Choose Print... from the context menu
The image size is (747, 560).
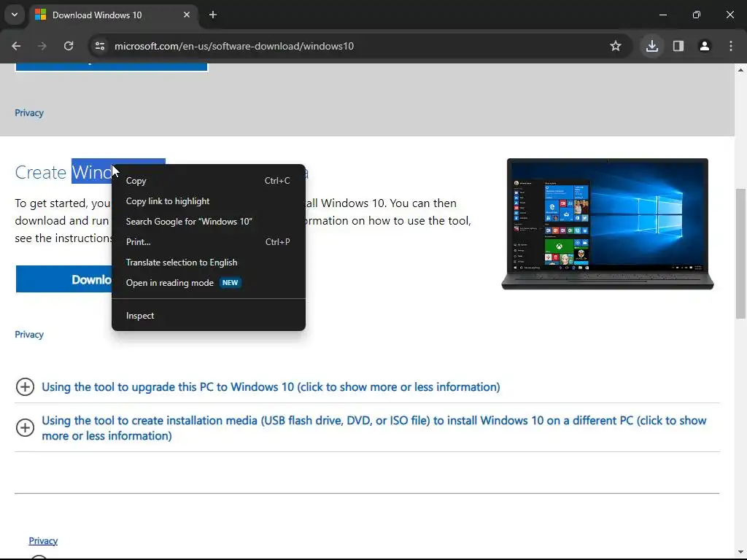click(208, 242)
